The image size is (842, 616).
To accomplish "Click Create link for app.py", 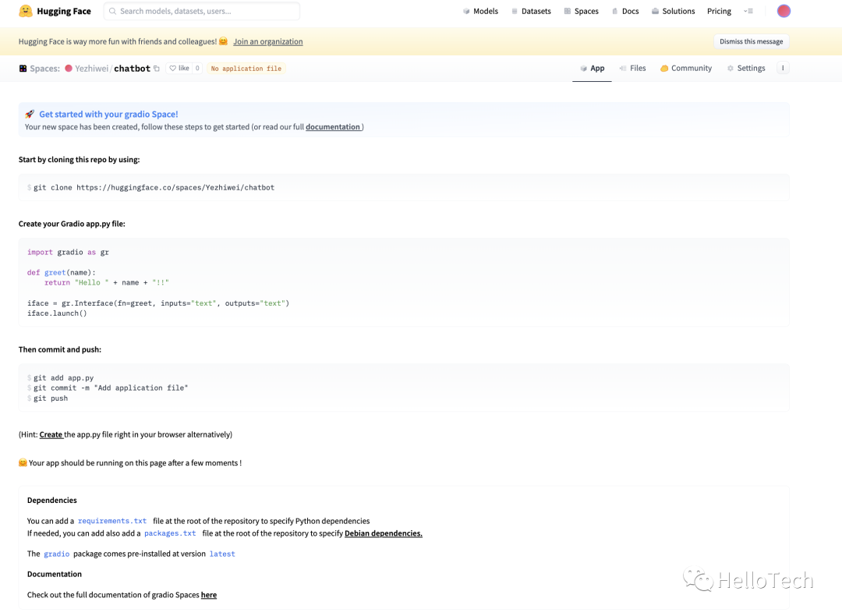I will (51, 434).
